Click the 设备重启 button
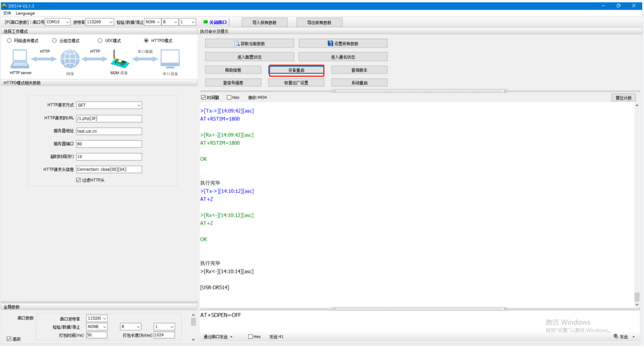This screenshot has height=346, width=644. 296,70
